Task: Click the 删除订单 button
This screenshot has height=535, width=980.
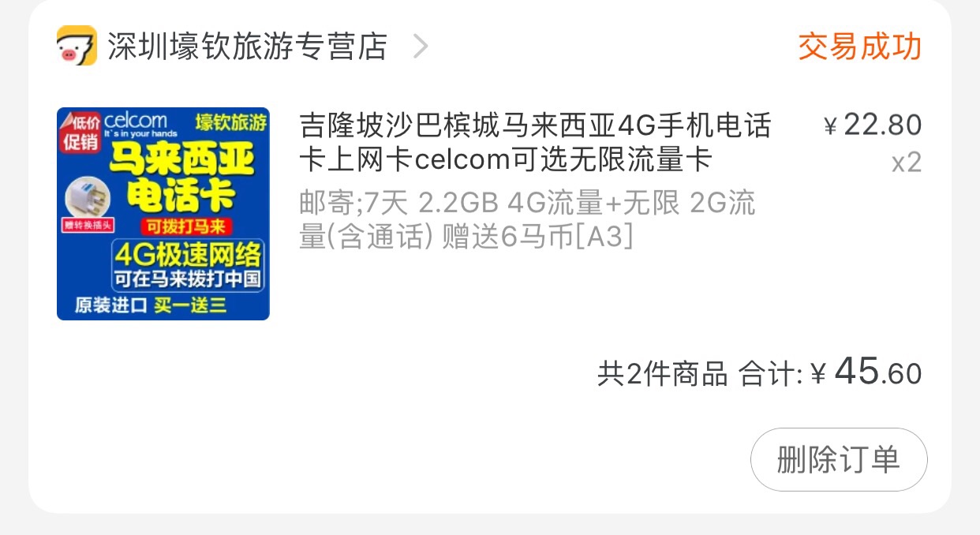Action: 839,459
